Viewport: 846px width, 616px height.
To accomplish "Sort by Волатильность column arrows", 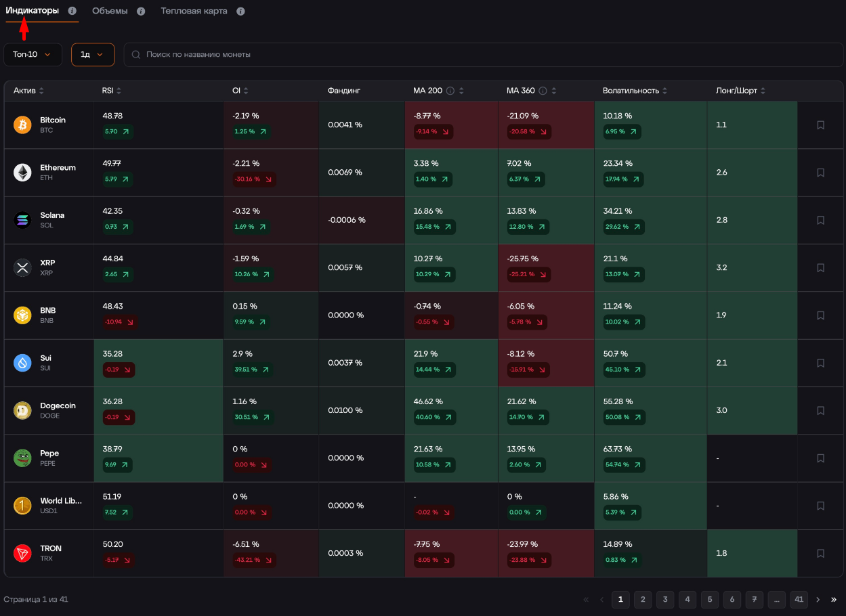I will click(664, 91).
